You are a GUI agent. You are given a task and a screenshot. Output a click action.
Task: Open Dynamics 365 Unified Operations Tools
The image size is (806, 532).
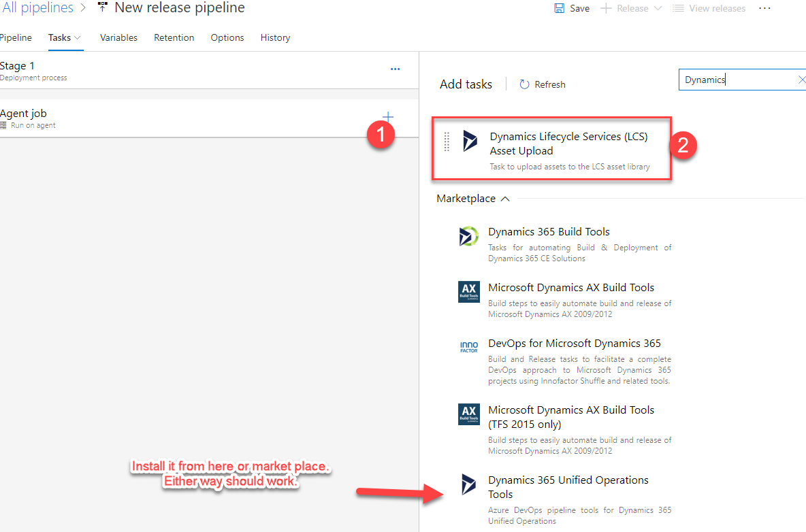pos(568,487)
